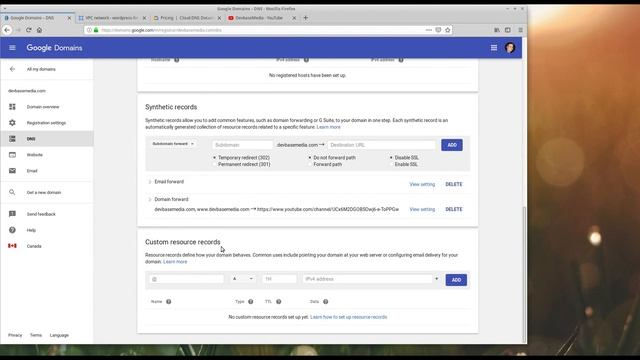Focus the IPv4 address input field
The height and width of the screenshot is (360, 640).
click(367, 279)
